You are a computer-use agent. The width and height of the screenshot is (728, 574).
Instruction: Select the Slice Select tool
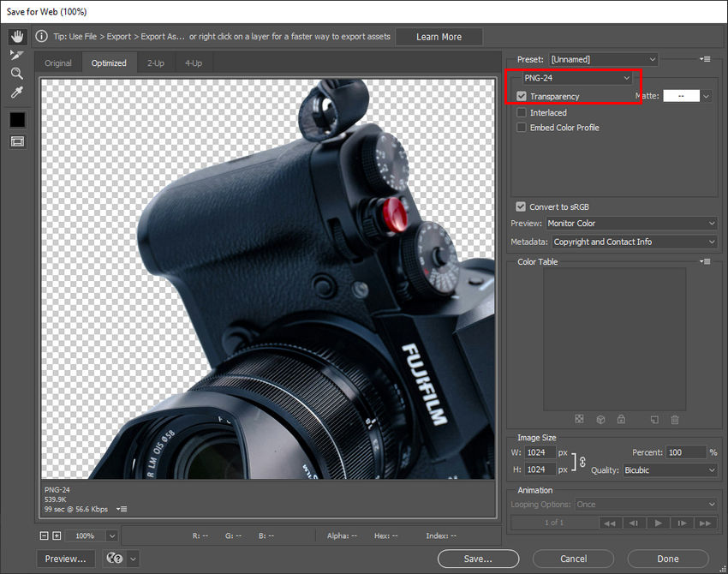[x=17, y=56]
